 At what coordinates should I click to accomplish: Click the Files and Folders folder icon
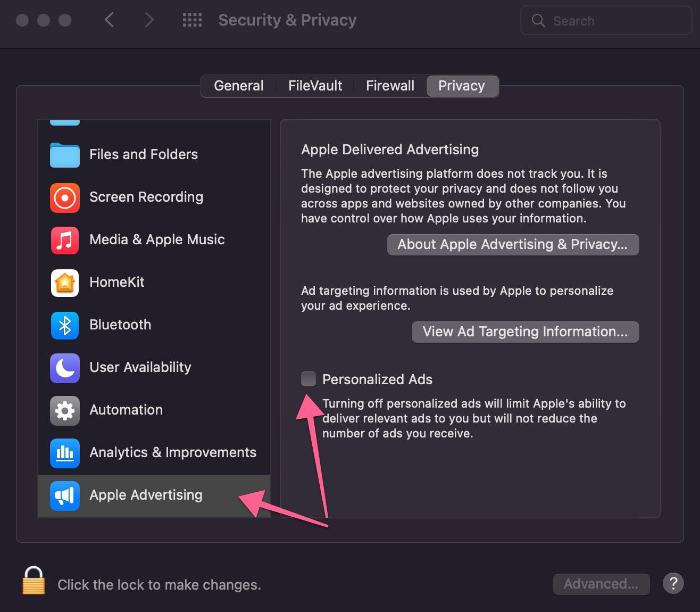point(65,155)
